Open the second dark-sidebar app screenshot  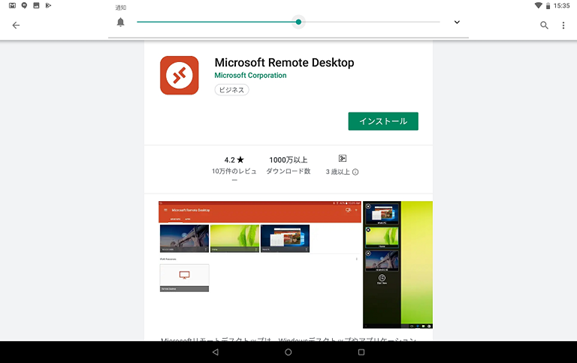pyautogui.click(x=398, y=265)
